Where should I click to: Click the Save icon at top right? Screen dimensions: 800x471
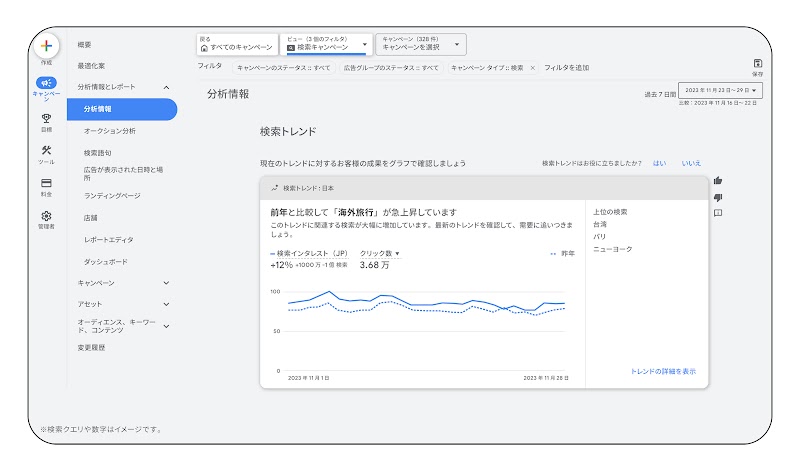click(x=758, y=63)
